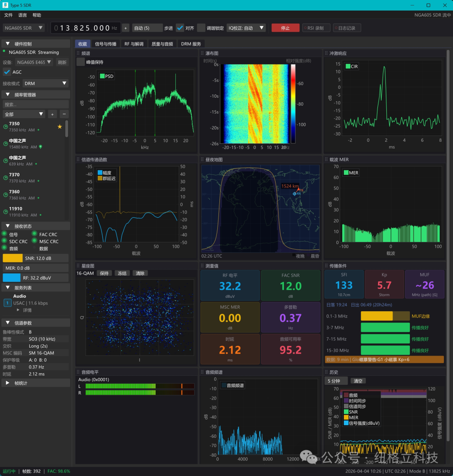Uncheck the AGC checkbox

pyautogui.click(x=7, y=72)
